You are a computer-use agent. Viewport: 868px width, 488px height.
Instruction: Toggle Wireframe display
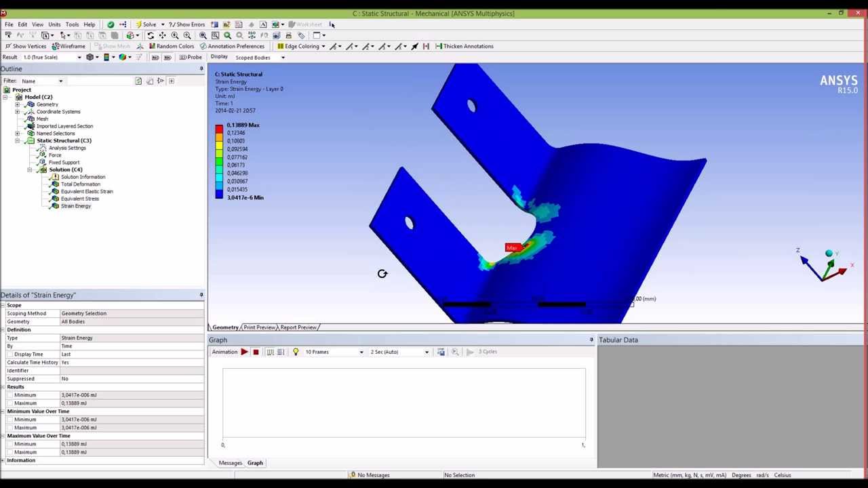(68, 46)
